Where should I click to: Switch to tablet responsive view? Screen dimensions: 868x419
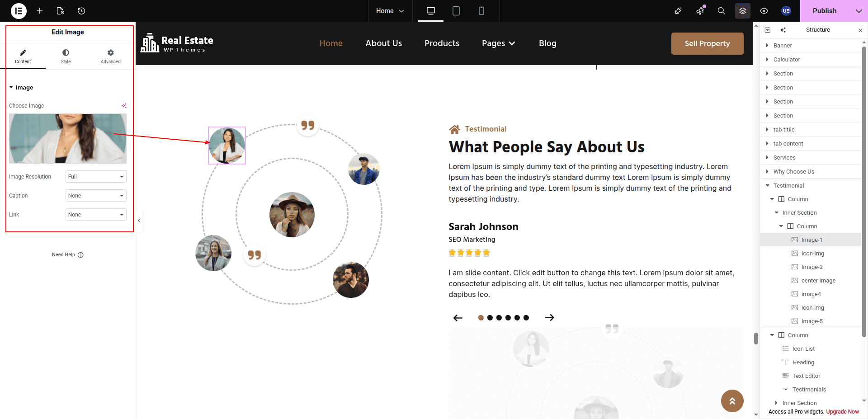coord(456,11)
